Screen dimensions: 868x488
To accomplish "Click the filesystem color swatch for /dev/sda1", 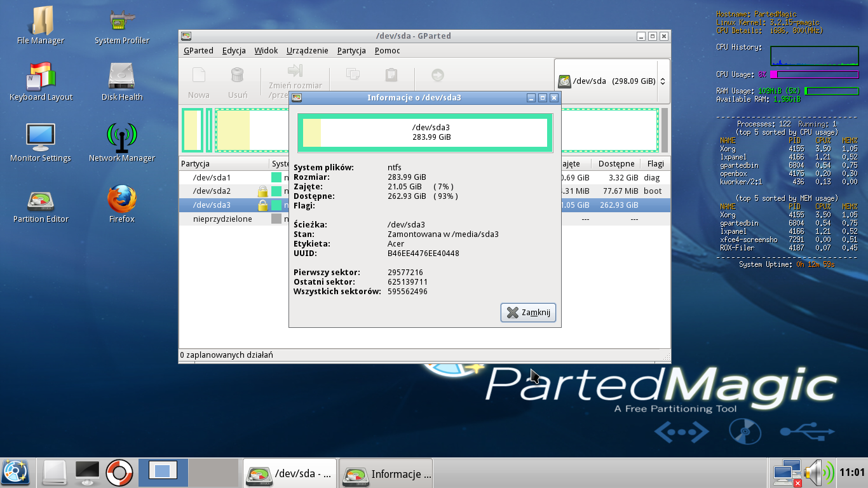I will point(276,178).
